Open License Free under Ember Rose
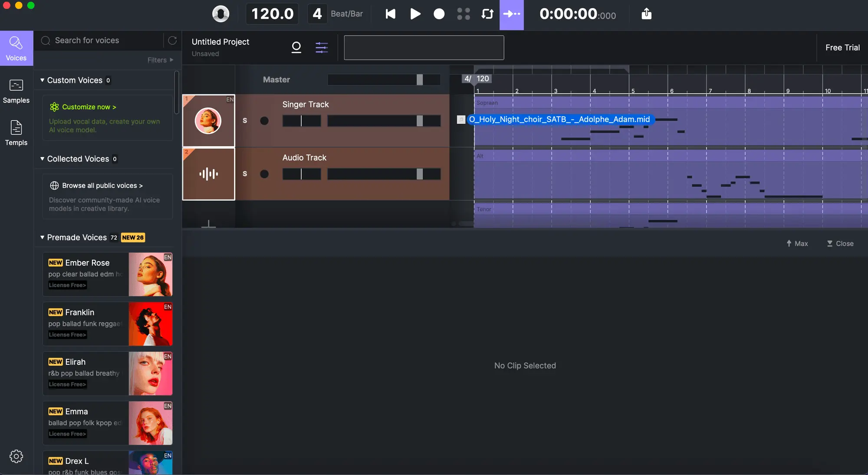Image resolution: width=868 pixels, height=475 pixels. point(67,285)
